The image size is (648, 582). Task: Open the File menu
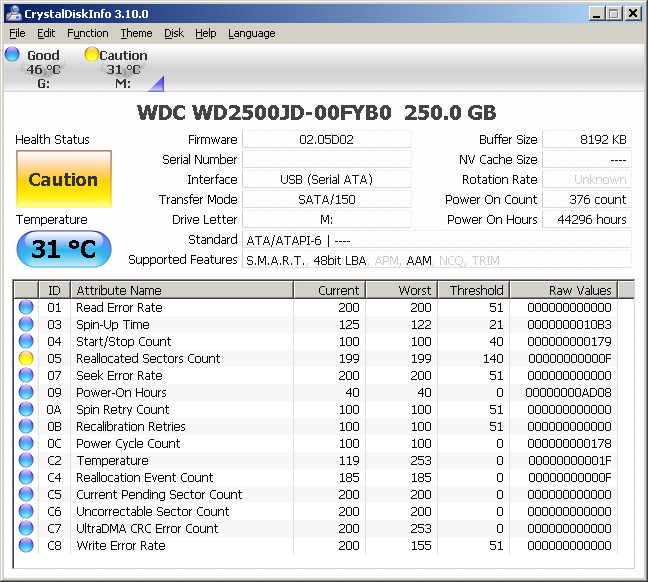[x=17, y=33]
